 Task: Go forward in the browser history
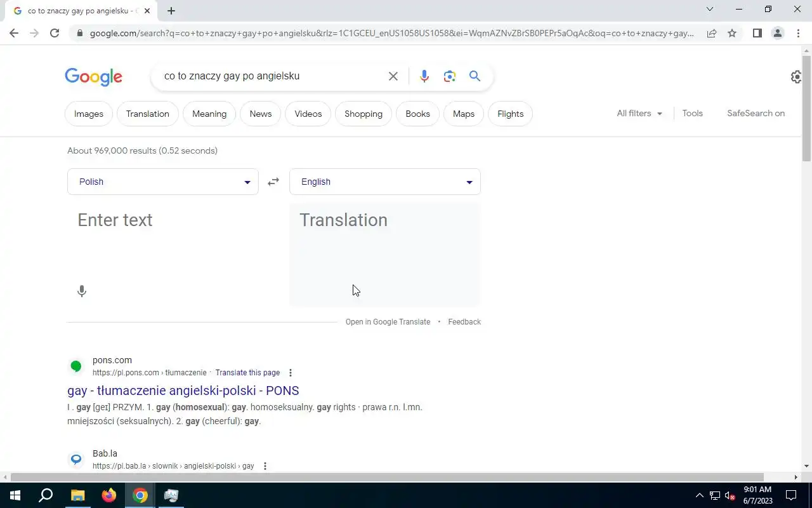[34, 33]
